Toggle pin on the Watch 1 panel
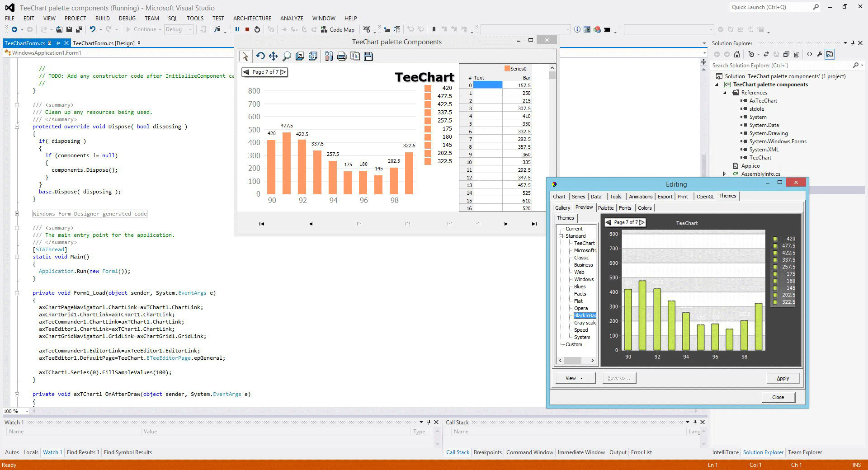This screenshot has width=868, height=470. 429,422
